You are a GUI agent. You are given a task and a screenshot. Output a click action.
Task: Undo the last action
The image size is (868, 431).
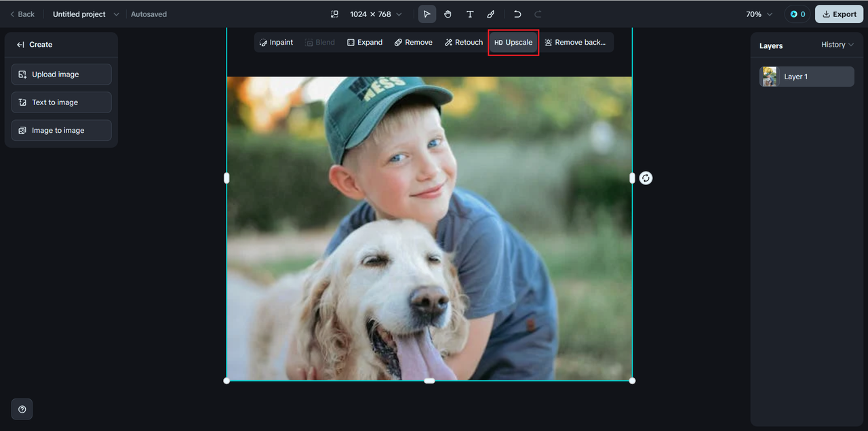pos(517,14)
